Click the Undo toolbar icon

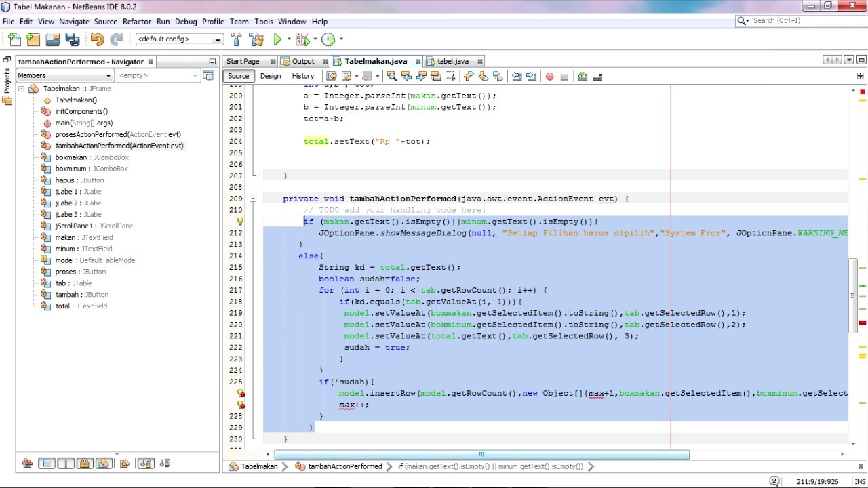coord(97,39)
